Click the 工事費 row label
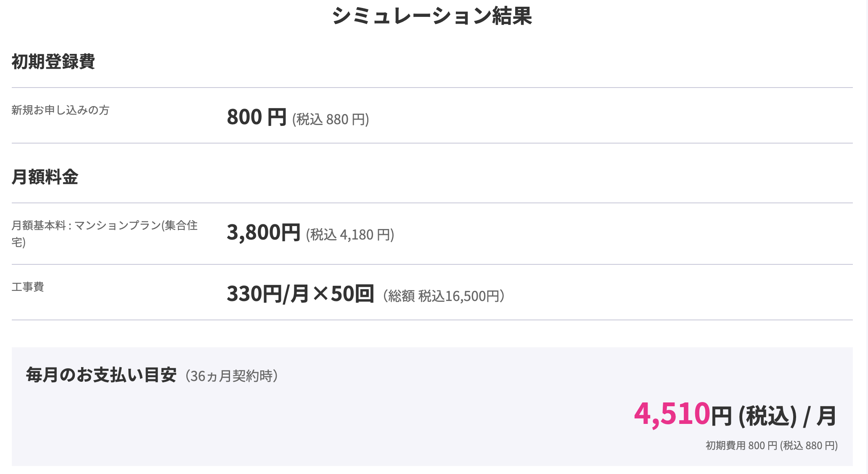The height and width of the screenshot is (474, 868). click(28, 287)
